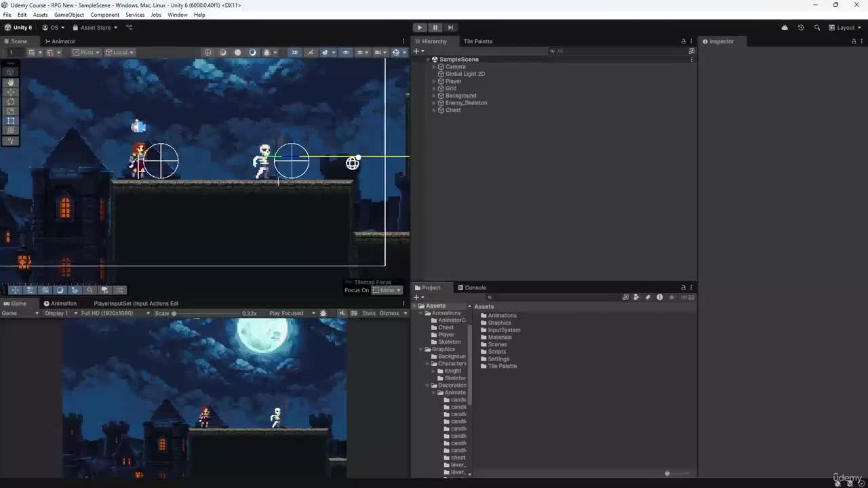Click the Step frame button
The width and height of the screenshot is (868, 488).
[450, 28]
